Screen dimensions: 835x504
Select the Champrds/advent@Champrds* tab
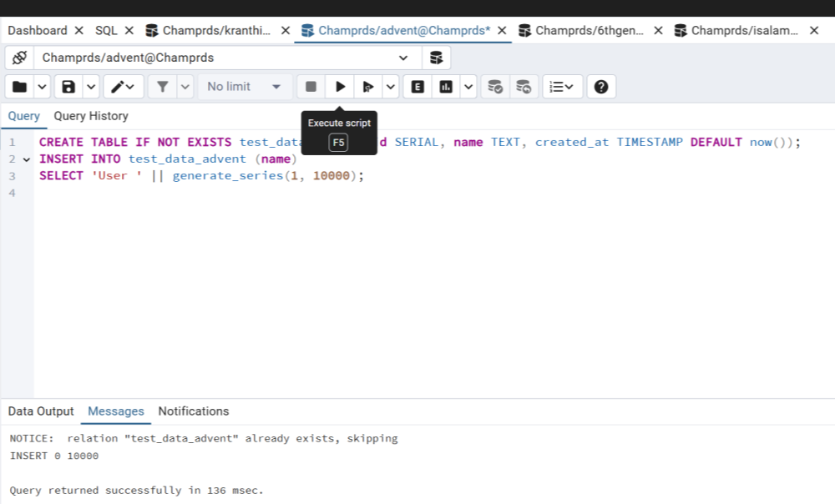coord(396,30)
